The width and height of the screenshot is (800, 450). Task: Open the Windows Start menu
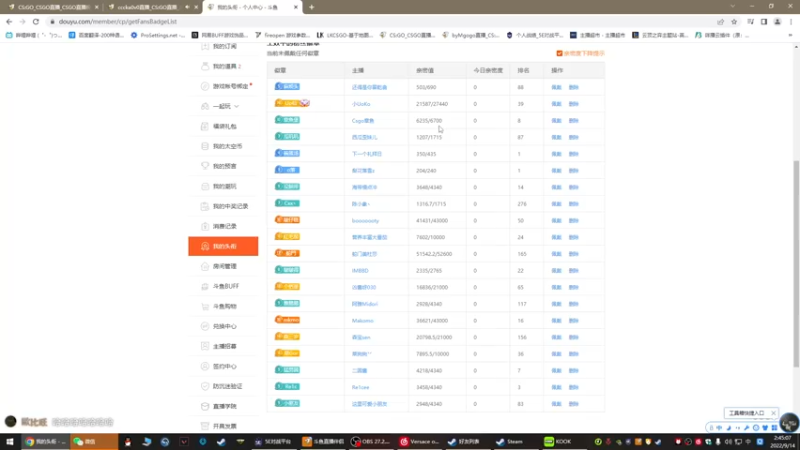pyautogui.click(x=9, y=442)
